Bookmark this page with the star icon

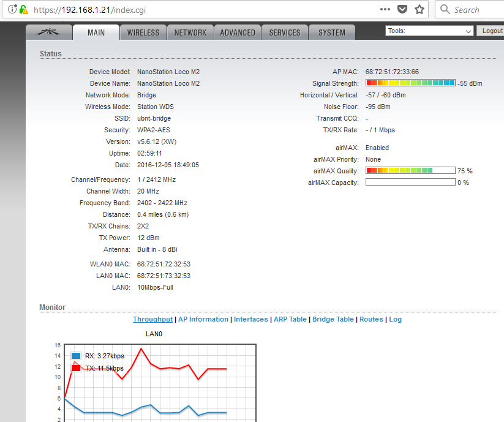pos(418,9)
